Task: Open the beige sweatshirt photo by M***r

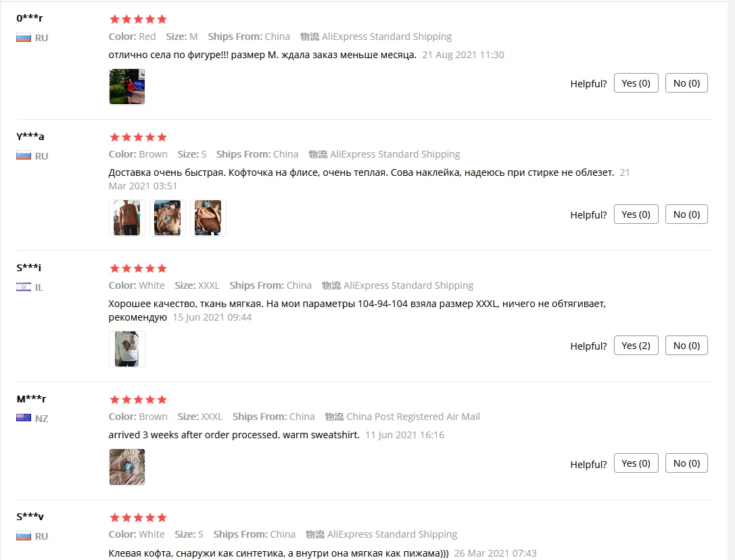Action: click(127, 467)
